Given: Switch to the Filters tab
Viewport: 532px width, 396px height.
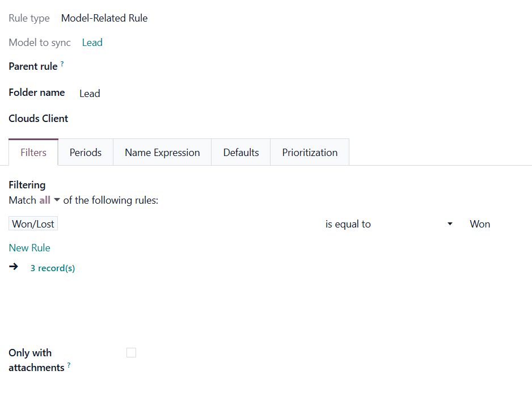Looking at the screenshot, I should coord(33,153).
